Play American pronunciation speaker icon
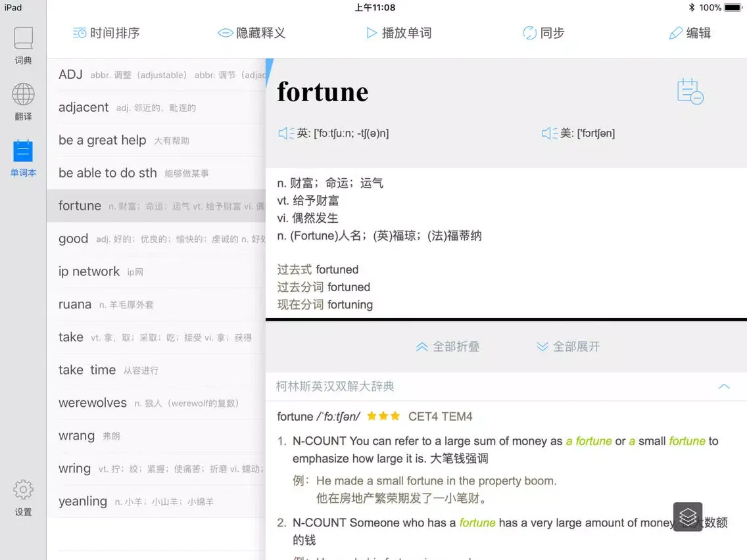Viewport: 747px width, 560px height. [x=549, y=133]
